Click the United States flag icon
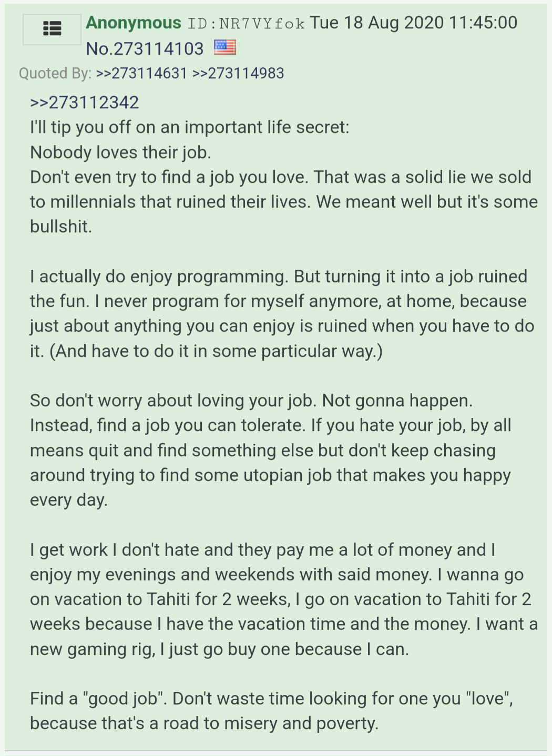Screen dimensions: 552x756 (225, 48)
